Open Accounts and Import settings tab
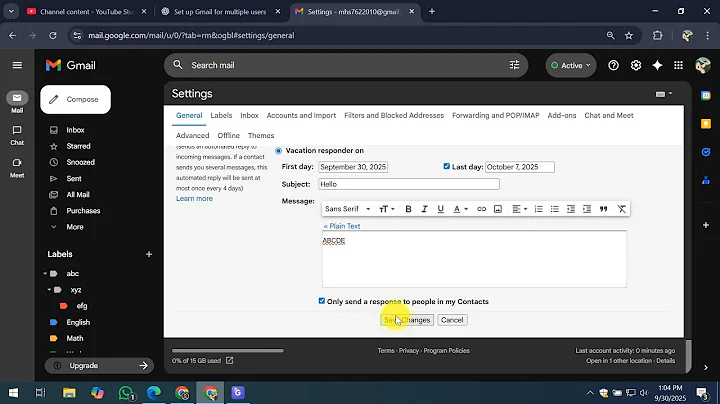The height and width of the screenshot is (404, 720). [301, 115]
